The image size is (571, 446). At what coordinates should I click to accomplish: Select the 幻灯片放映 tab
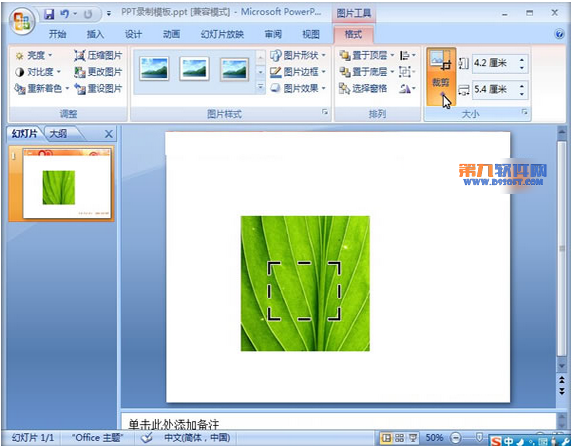point(222,34)
